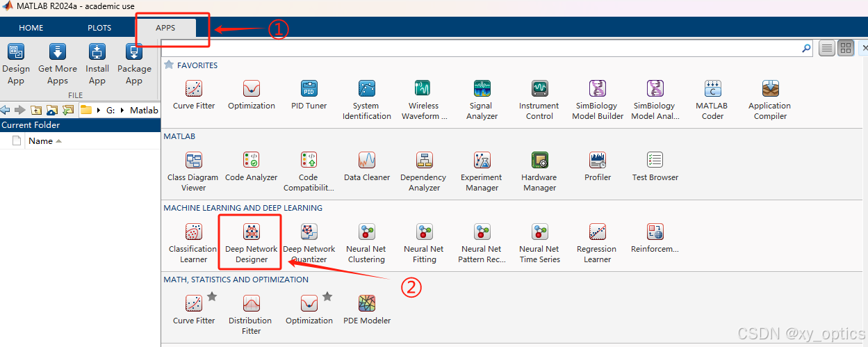The image size is (868, 347).
Task: Open Code Compatibility Analyzer app
Action: (x=309, y=171)
